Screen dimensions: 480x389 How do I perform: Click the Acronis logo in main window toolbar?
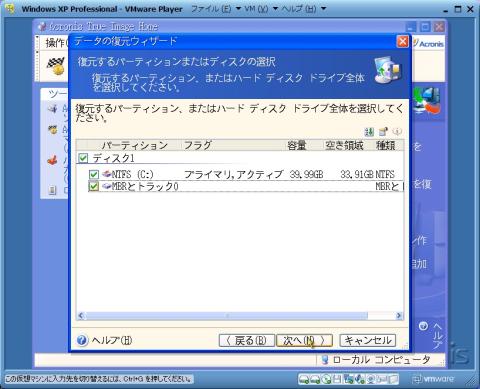point(429,43)
